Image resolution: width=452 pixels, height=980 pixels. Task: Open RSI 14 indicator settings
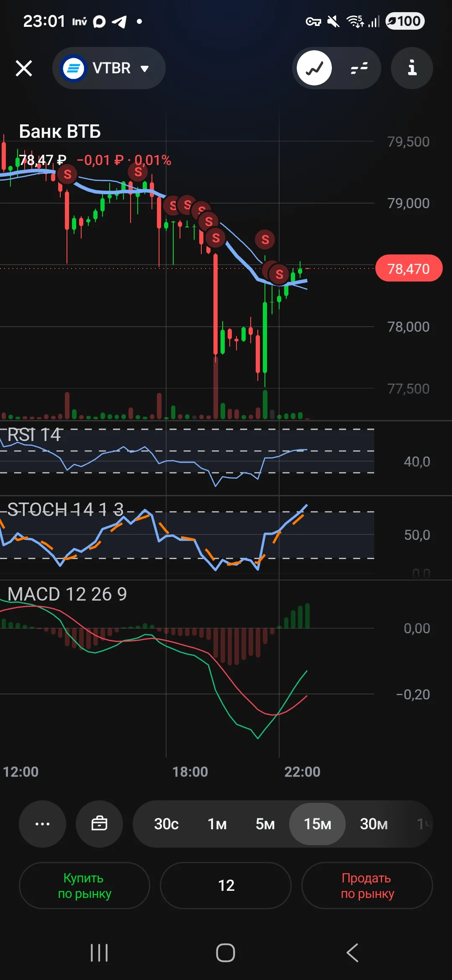click(34, 435)
